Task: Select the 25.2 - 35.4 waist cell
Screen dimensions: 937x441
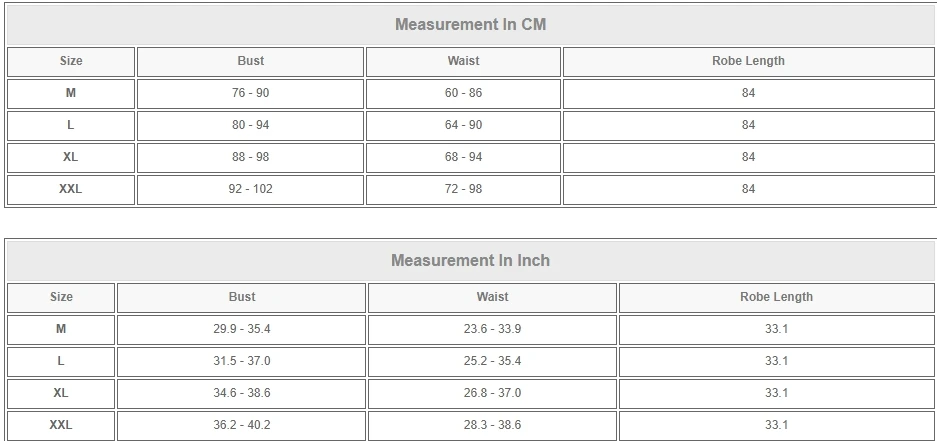Action: (492, 361)
